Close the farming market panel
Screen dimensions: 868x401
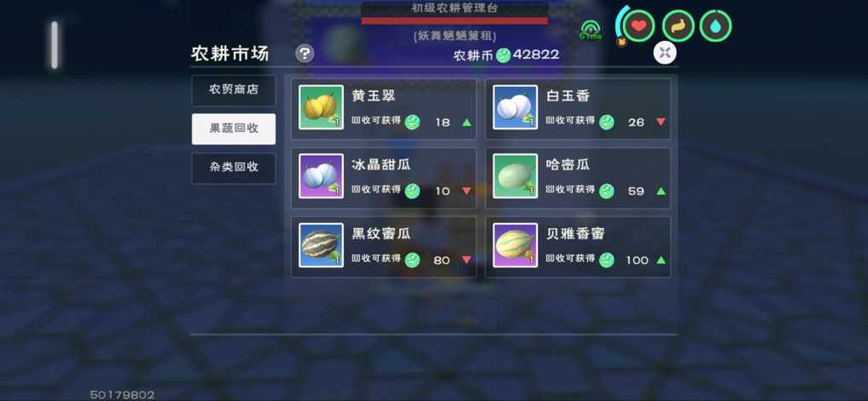(665, 53)
